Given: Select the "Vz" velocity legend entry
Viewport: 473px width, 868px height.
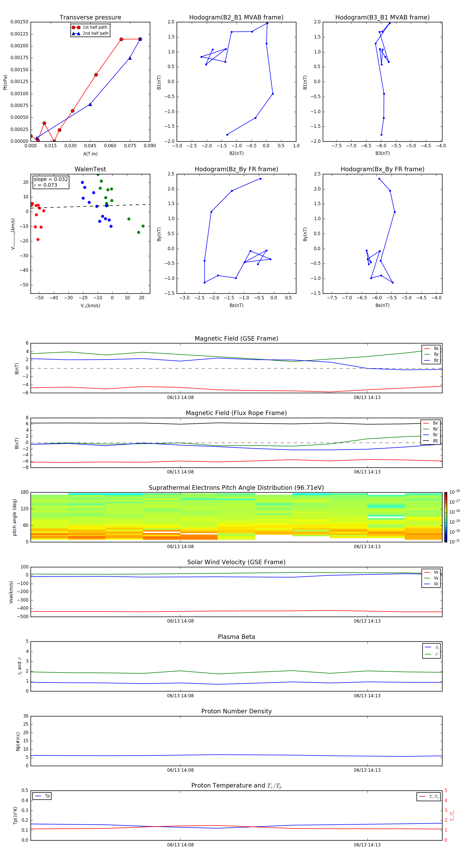Looking at the screenshot, I should pyautogui.click(x=431, y=584).
